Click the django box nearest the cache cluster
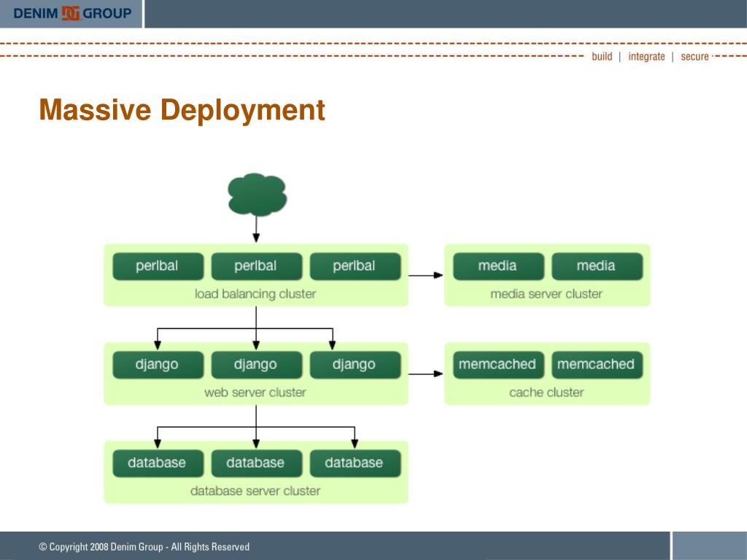The height and width of the screenshot is (560, 747). tap(355, 365)
